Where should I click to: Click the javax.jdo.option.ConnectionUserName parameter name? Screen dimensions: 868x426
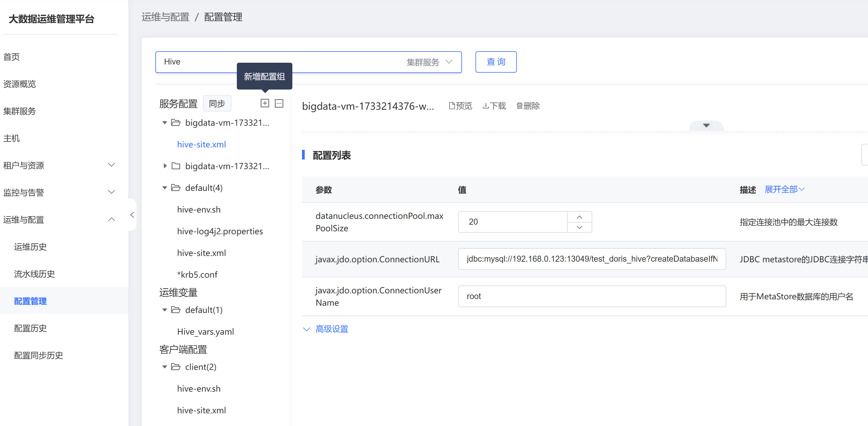[x=378, y=296]
